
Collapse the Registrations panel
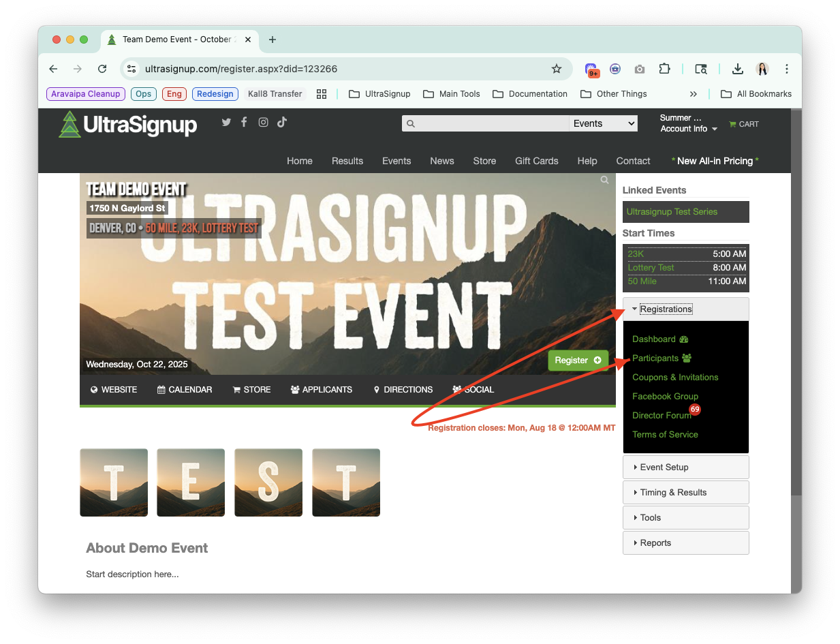pos(685,309)
